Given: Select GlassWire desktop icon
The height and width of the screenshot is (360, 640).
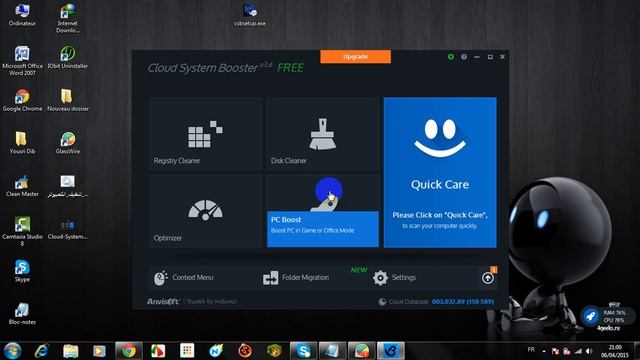Looking at the screenshot, I should point(68,143).
